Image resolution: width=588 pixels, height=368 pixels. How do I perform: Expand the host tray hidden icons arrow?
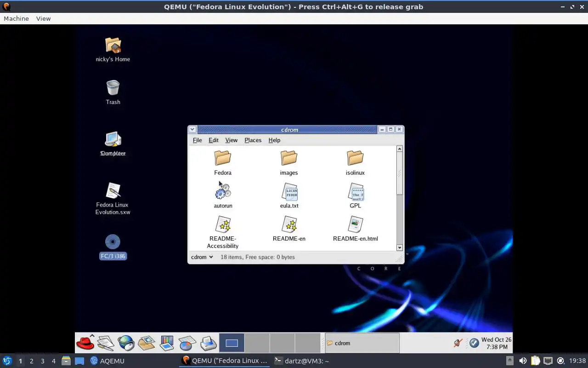pos(510,361)
